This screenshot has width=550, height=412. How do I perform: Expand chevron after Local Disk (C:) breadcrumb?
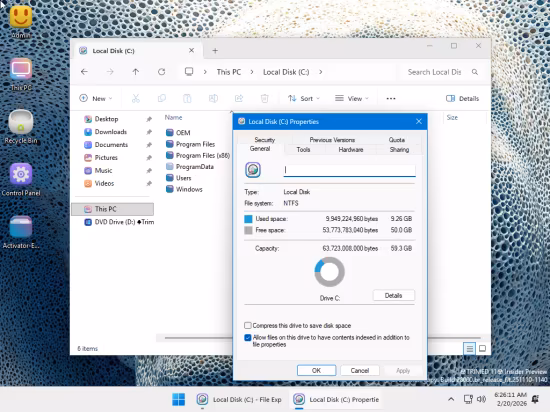pyautogui.click(x=321, y=72)
